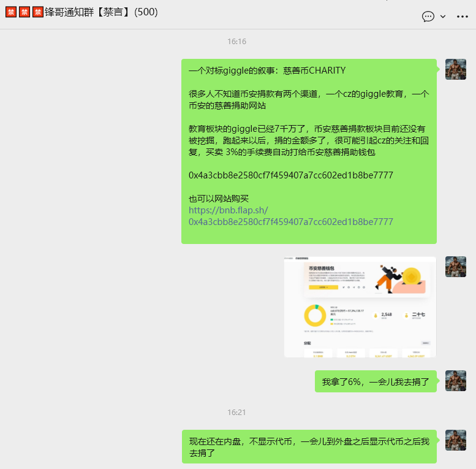Open the bnb.flap.sh link in message

click(291, 216)
